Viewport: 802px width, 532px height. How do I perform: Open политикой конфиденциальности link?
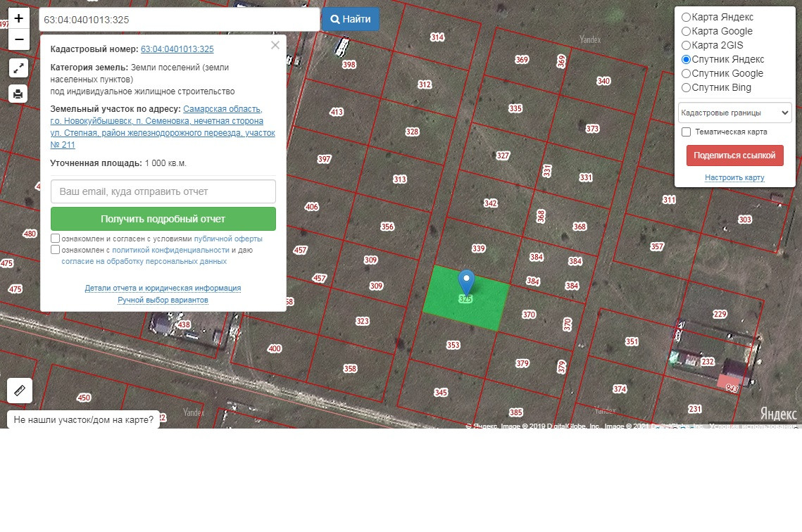pyautogui.click(x=170, y=250)
